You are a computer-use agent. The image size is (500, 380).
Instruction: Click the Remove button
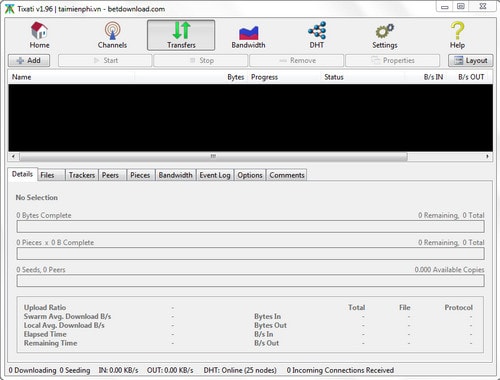297,61
